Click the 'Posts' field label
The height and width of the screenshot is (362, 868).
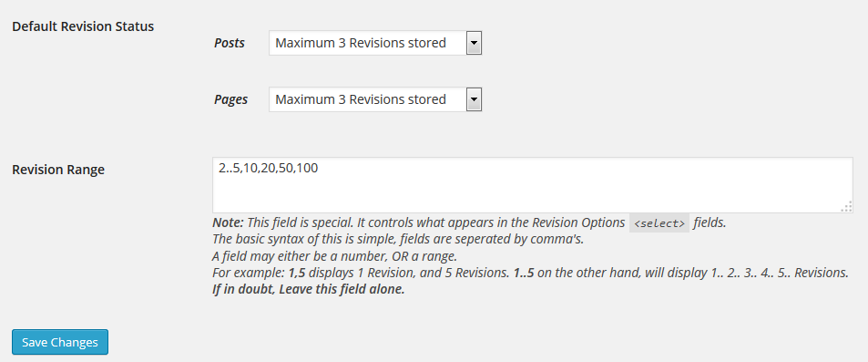230,43
